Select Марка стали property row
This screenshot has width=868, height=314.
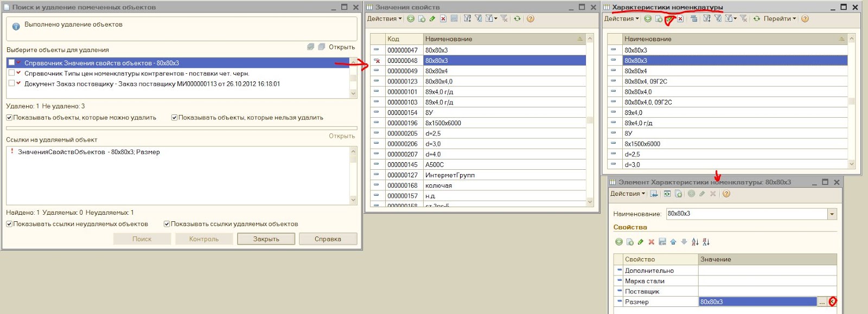725,281
